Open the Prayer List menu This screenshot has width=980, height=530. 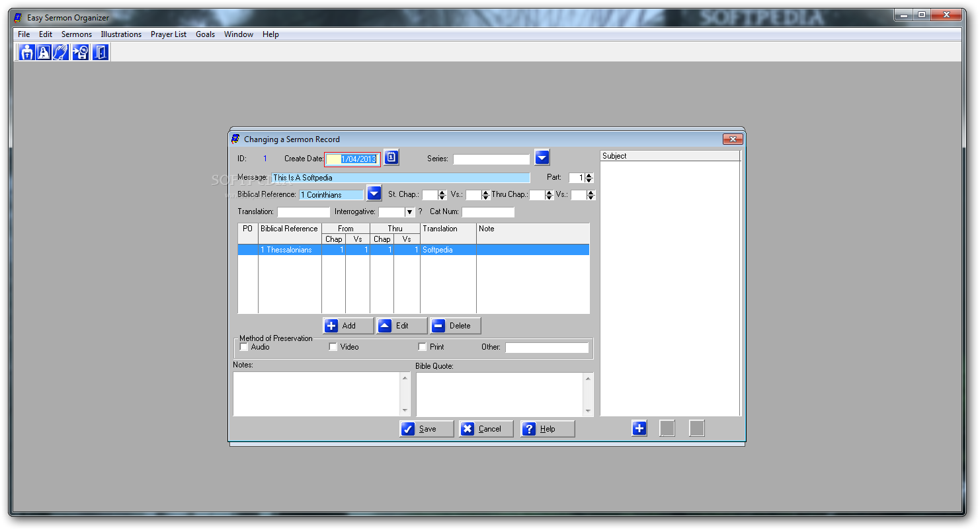[x=169, y=34]
